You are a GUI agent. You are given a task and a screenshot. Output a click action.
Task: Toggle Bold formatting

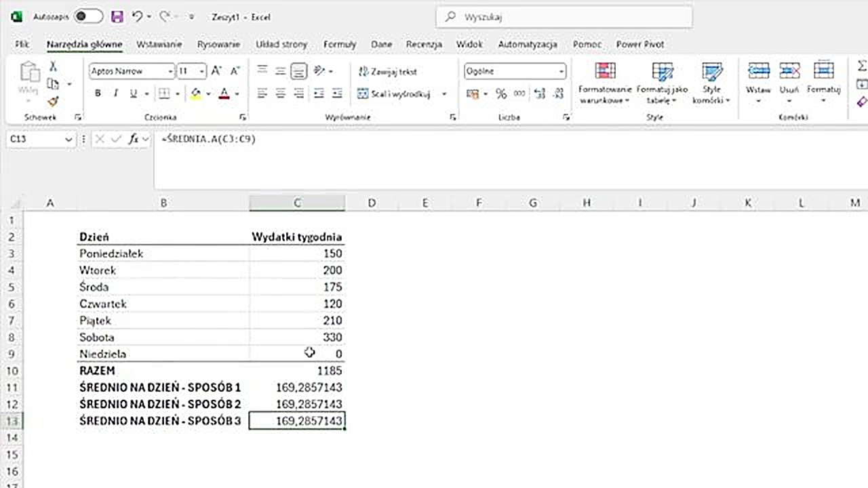(98, 94)
